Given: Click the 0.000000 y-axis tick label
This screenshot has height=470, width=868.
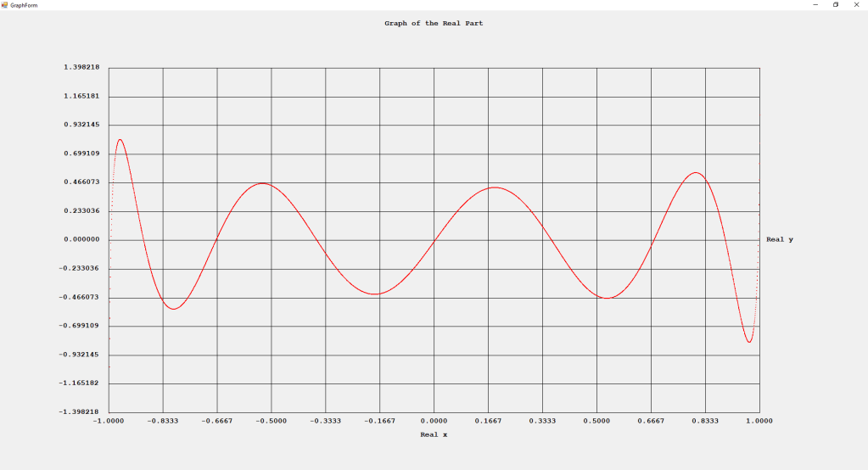Looking at the screenshot, I should click(x=81, y=239).
